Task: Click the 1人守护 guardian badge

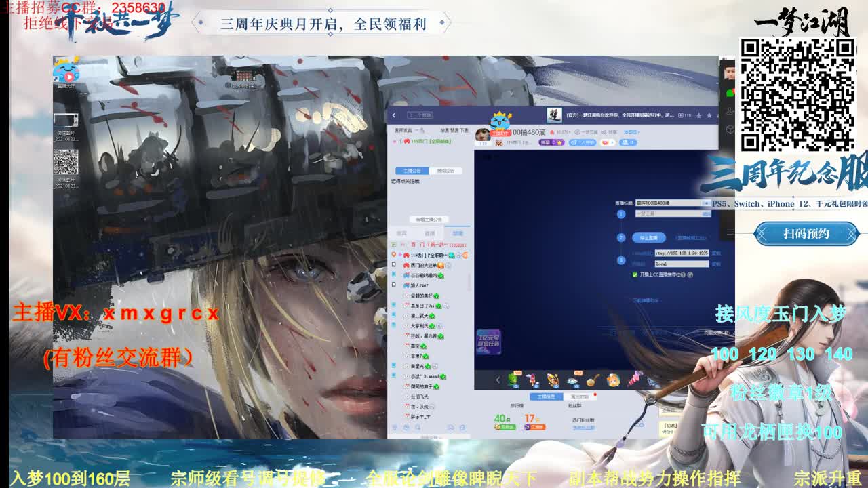Action: (583, 142)
